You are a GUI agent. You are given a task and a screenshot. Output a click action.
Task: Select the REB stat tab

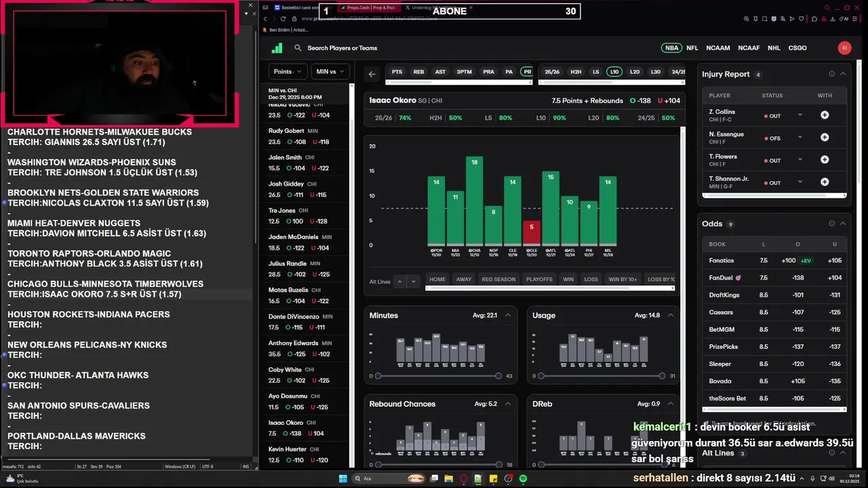[x=418, y=72]
